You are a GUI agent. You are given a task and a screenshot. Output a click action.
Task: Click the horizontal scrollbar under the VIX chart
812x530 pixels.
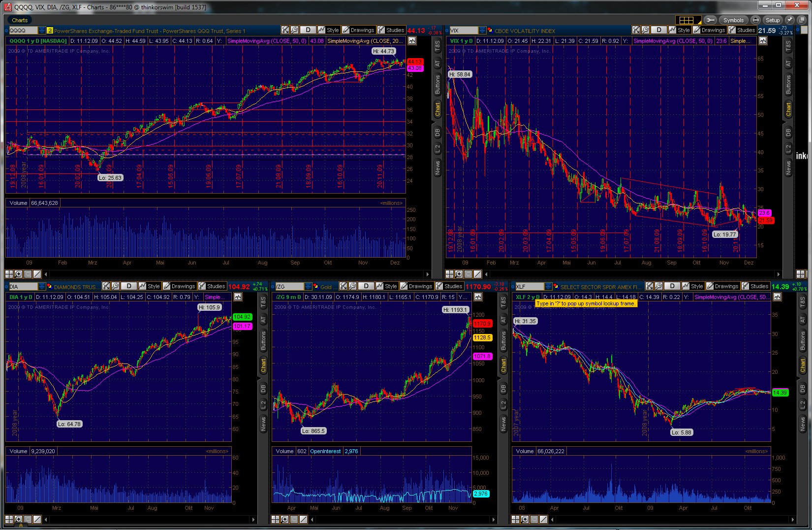pos(633,274)
